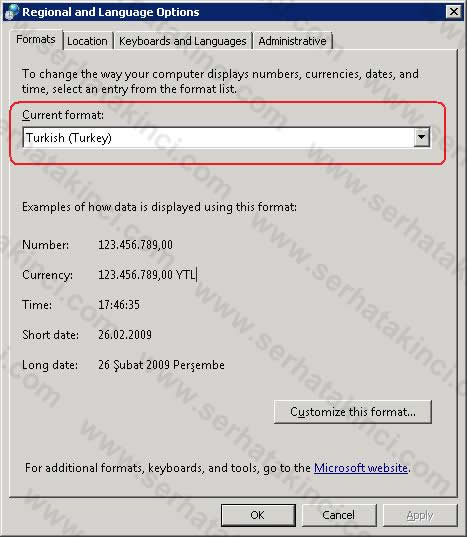The height and width of the screenshot is (537, 467).
Task: Close the Regional and Language Options window
Action: pyautogui.click(x=454, y=12)
